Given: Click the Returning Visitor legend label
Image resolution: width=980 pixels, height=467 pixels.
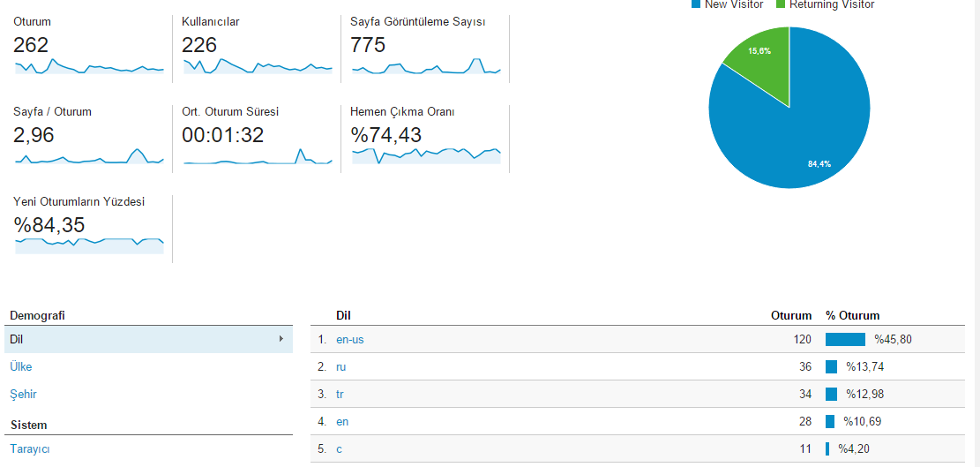Looking at the screenshot, I should tap(832, 4).
